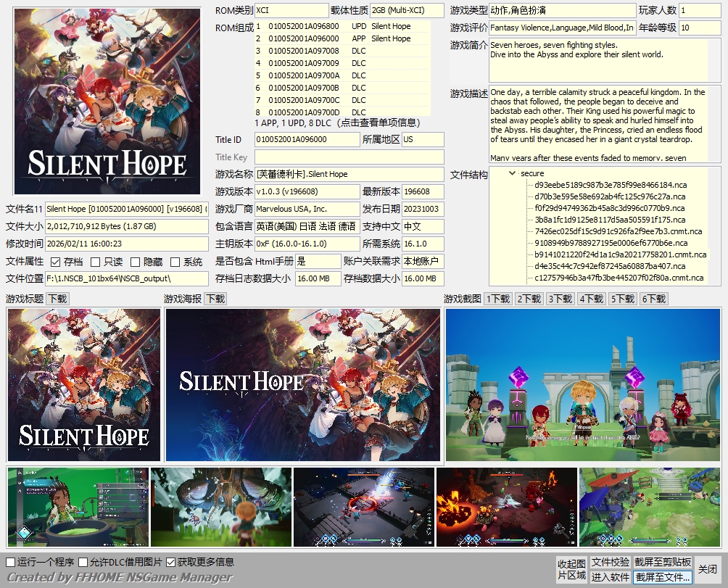Select DLC row 010052001A09700D
728x588 pixels.
[342, 112]
